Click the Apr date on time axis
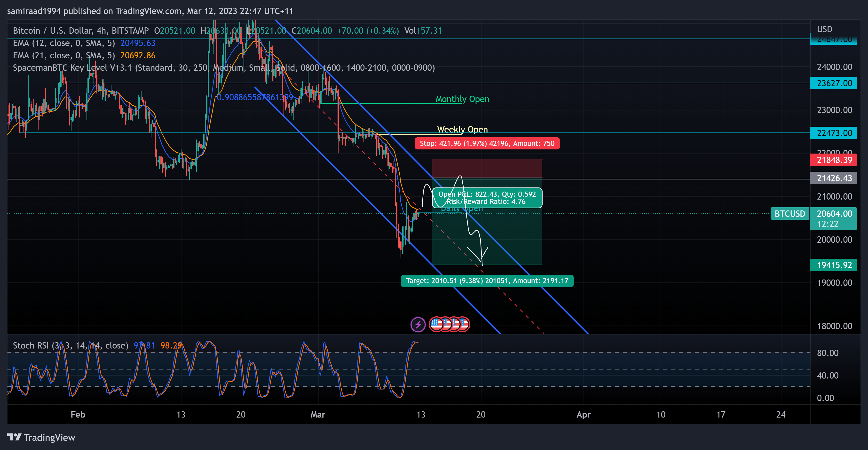868x450 pixels. tap(584, 415)
